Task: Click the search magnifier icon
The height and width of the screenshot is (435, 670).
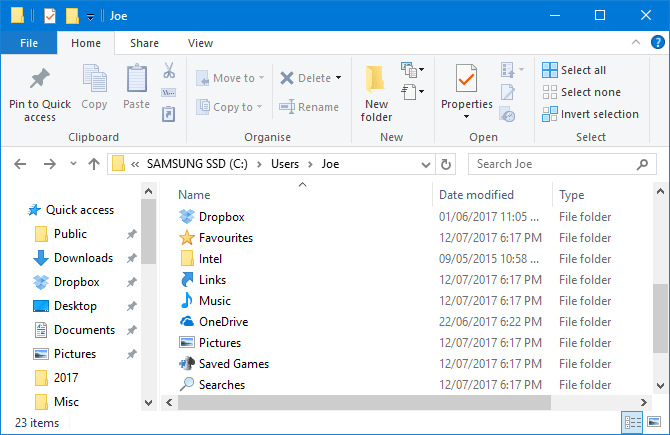Action: pyautogui.click(x=642, y=164)
